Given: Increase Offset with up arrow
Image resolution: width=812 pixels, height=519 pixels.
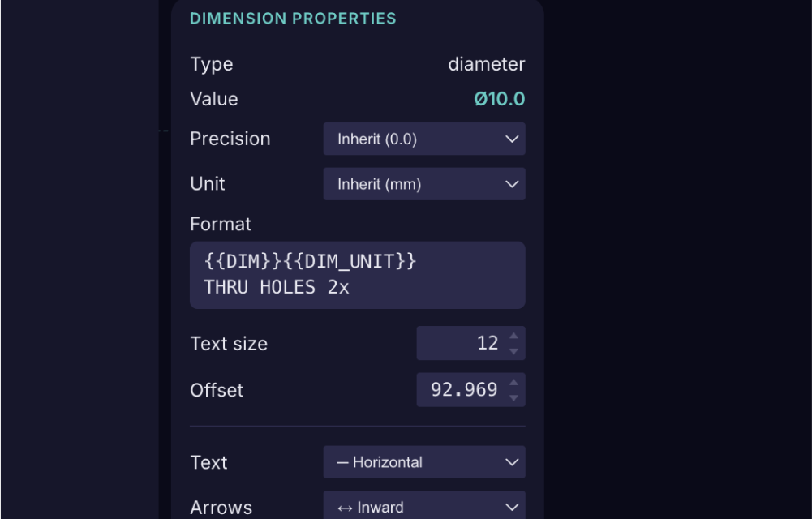Looking at the screenshot, I should click(513, 383).
